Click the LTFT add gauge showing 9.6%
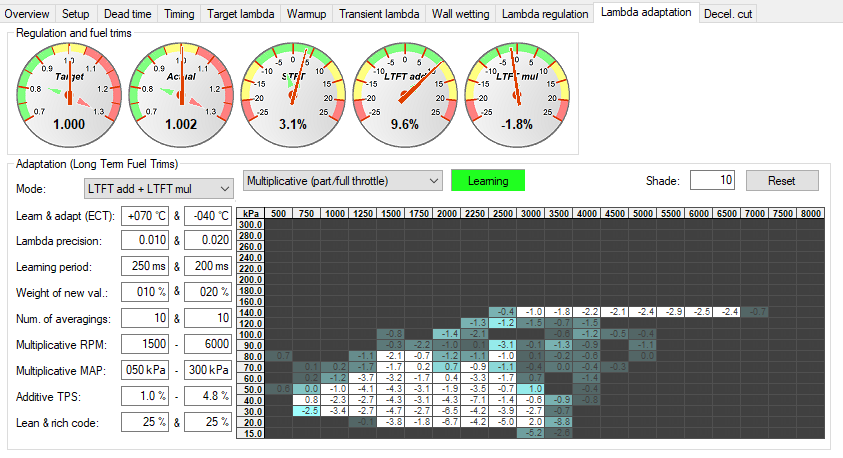The width and height of the screenshot is (843, 458). [405, 95]
